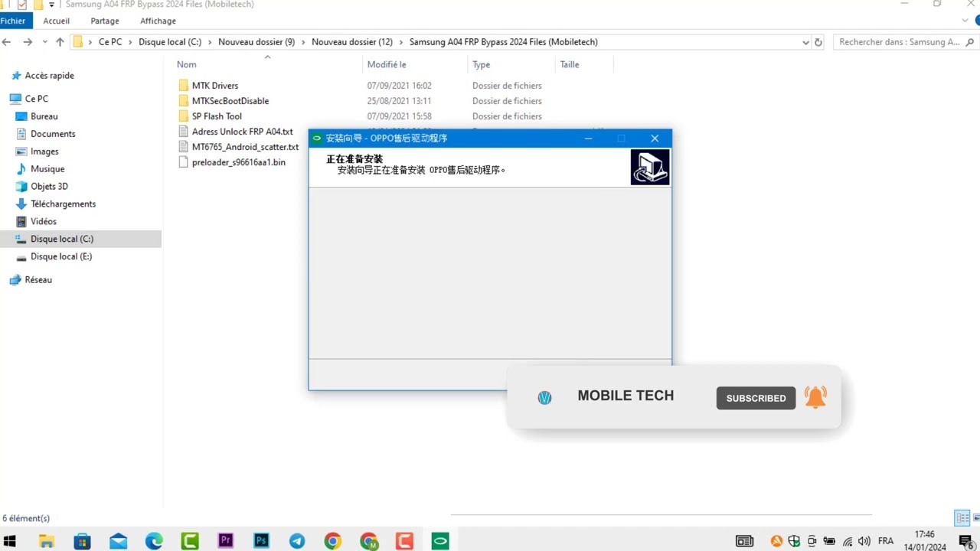Open Adobe Photoshop from taskbar
980x551 pixels.
click(x=261, y=541)
